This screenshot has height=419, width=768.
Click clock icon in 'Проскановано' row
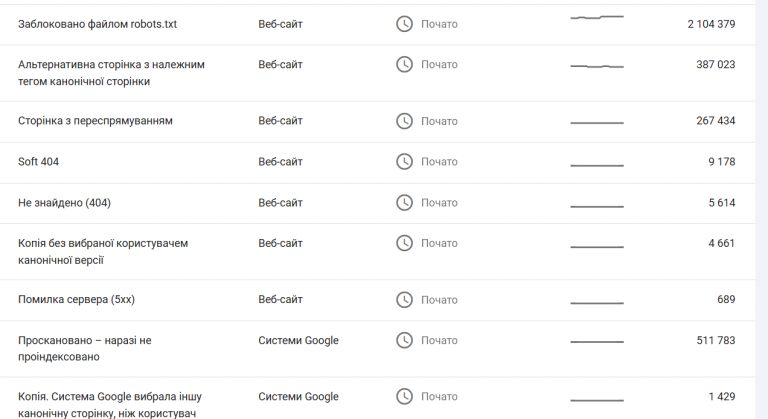(x=404, y=341)
